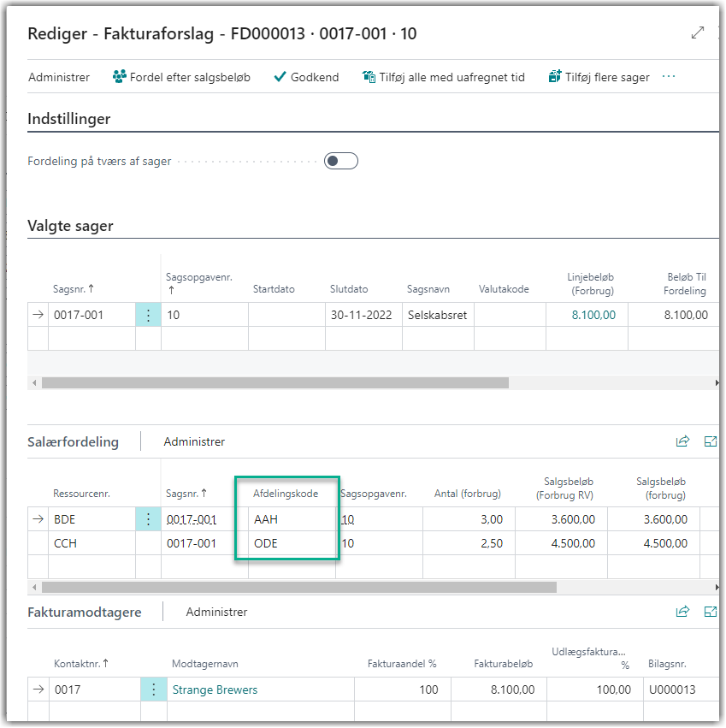Click the Ressourcenr. column header

point(82,494)
